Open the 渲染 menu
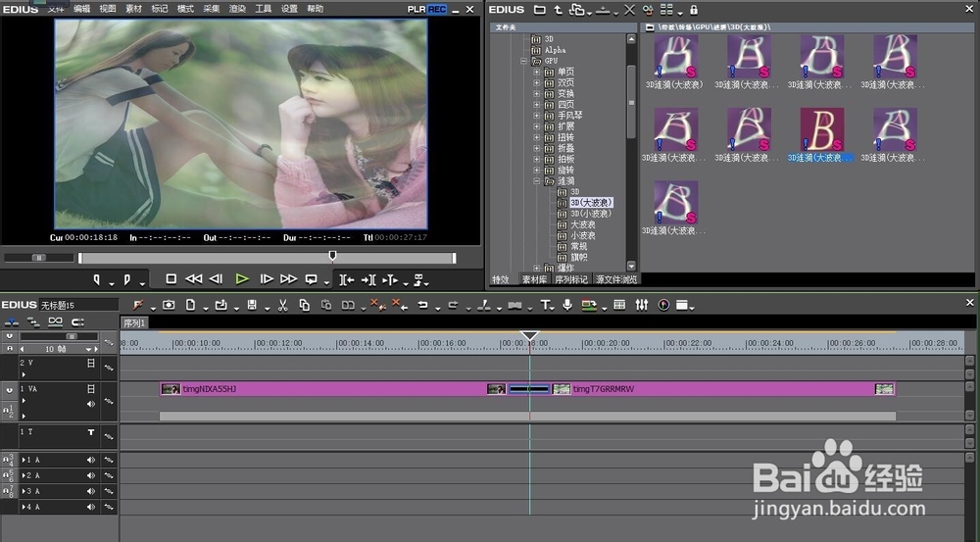The height and width of the screenshot is (542, 980). pyautogui.click(x=237, y=9)
